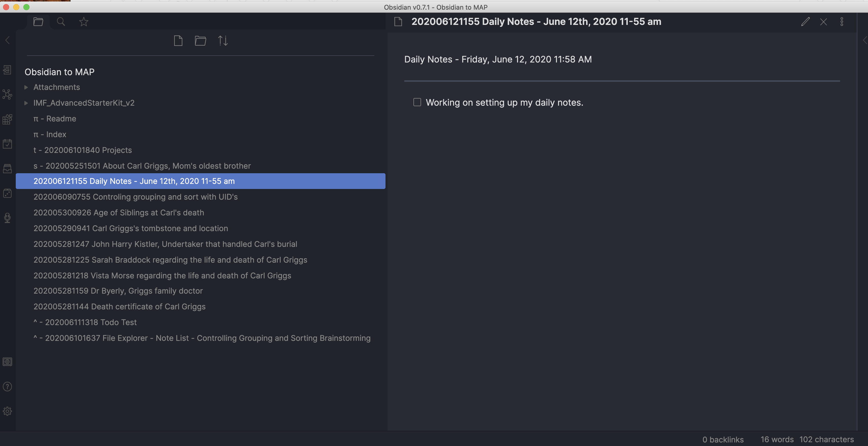
Task: Expand the IMF_AdvancedStarterKit_v2 folder
Action: point(26,103)
